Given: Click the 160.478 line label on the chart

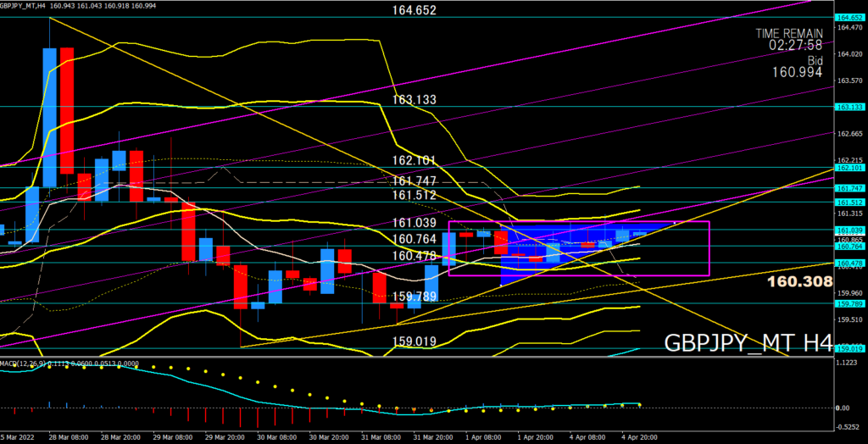Looking at the screenshot, I should click(414, 256).
